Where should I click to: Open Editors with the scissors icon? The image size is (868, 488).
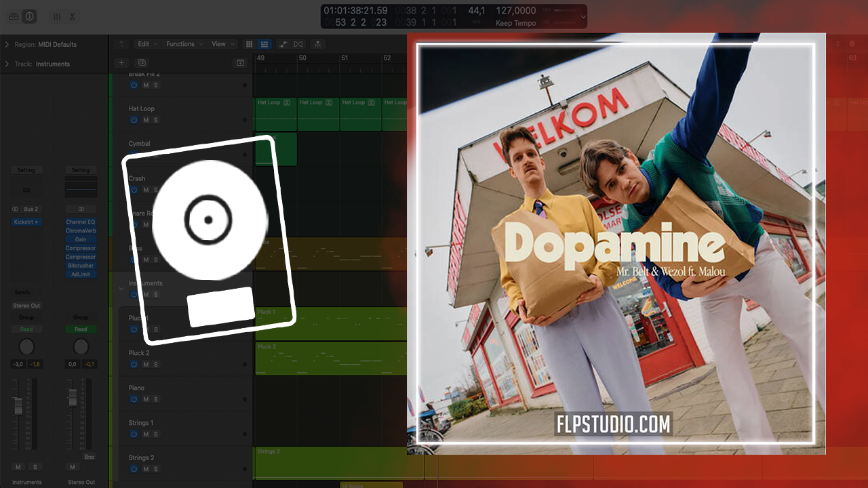point(73,16)
